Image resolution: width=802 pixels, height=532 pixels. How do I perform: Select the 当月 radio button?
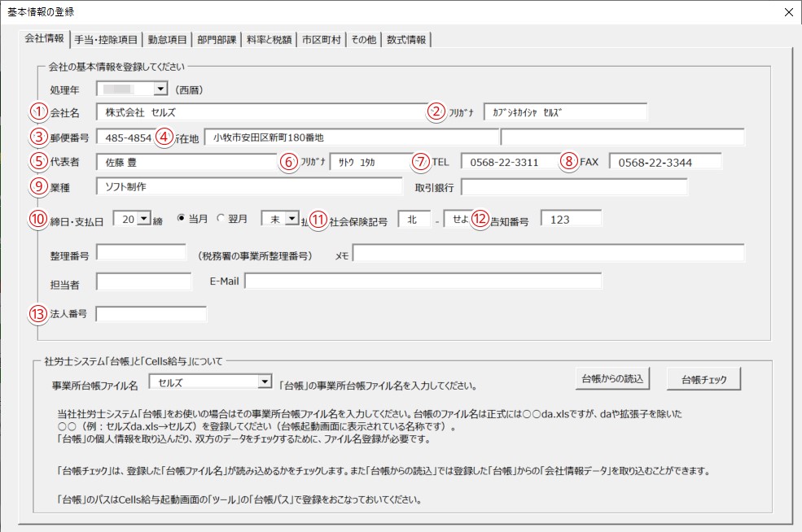[x=182, y=219]
